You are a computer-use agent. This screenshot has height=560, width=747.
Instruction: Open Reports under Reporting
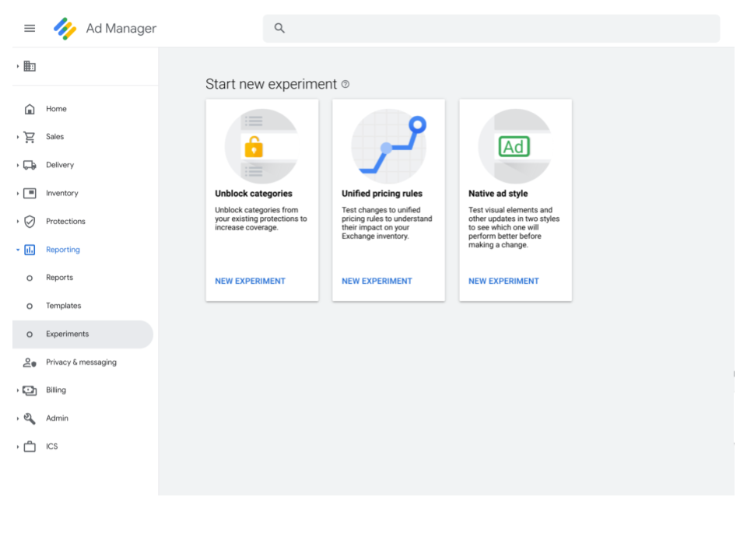click(x=60, y=277)
